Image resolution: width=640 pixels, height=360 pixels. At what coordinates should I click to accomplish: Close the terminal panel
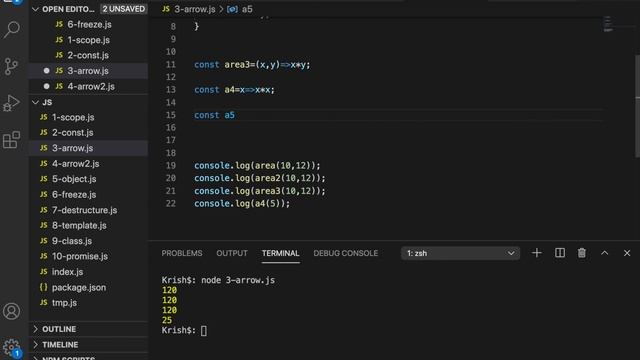627,253
